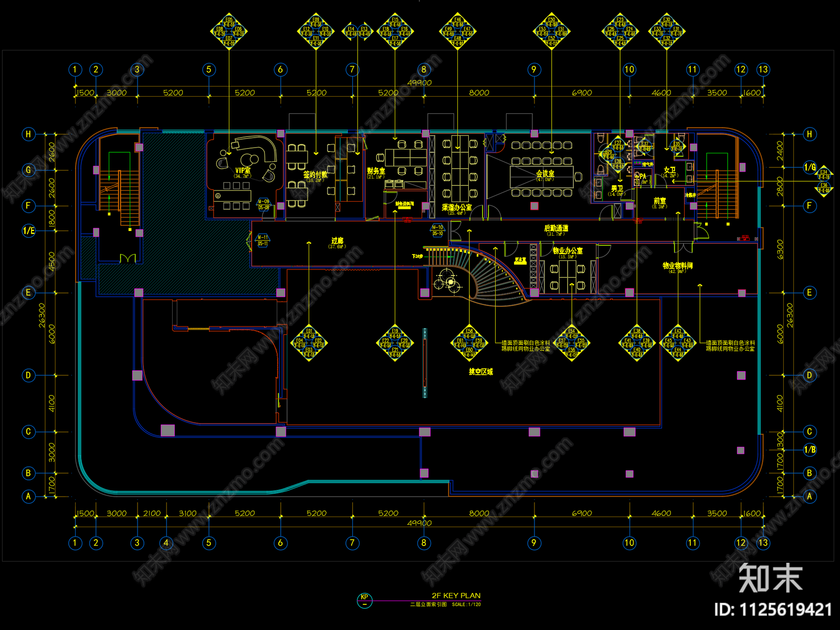Select the 二层立面索引图 subtitle text
Image resolution: width=840 pixels, height=630 pixels.
tap(428, 605)
